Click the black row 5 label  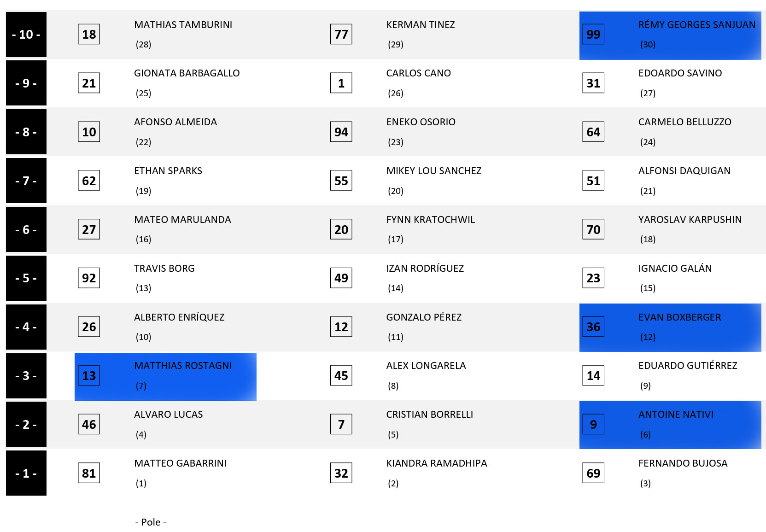point(26,278)
